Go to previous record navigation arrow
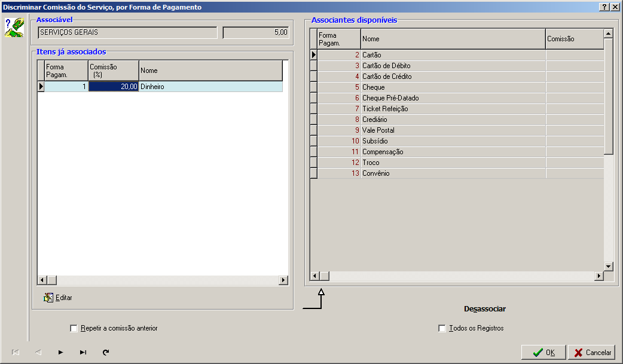The height and width of the screenshot is (364, 623). coord(38,353)
